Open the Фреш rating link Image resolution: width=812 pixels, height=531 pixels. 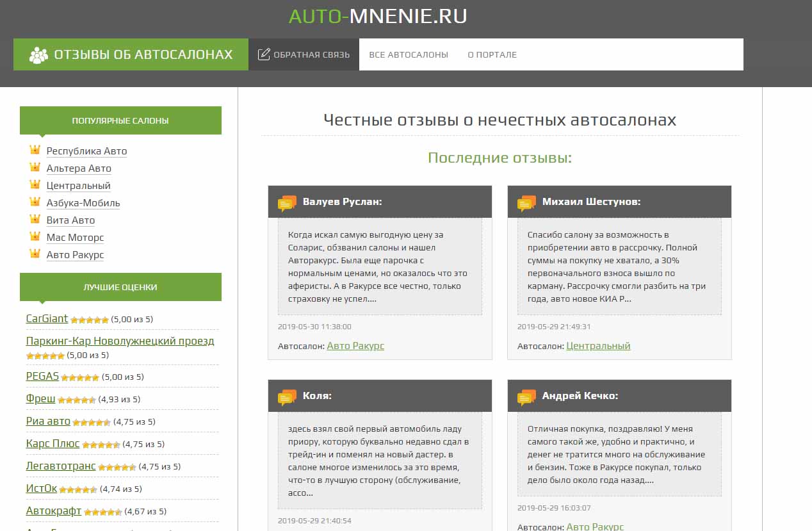tap(40, 398)
